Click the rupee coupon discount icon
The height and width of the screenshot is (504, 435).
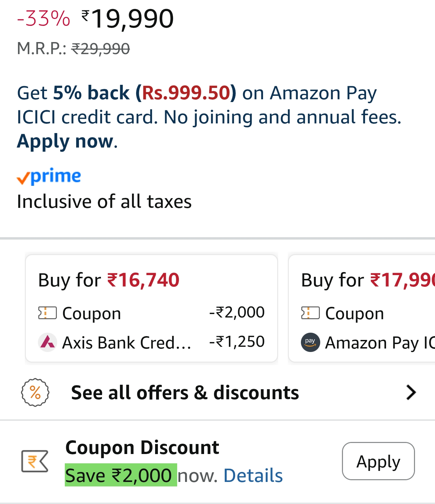coord(34,461)
